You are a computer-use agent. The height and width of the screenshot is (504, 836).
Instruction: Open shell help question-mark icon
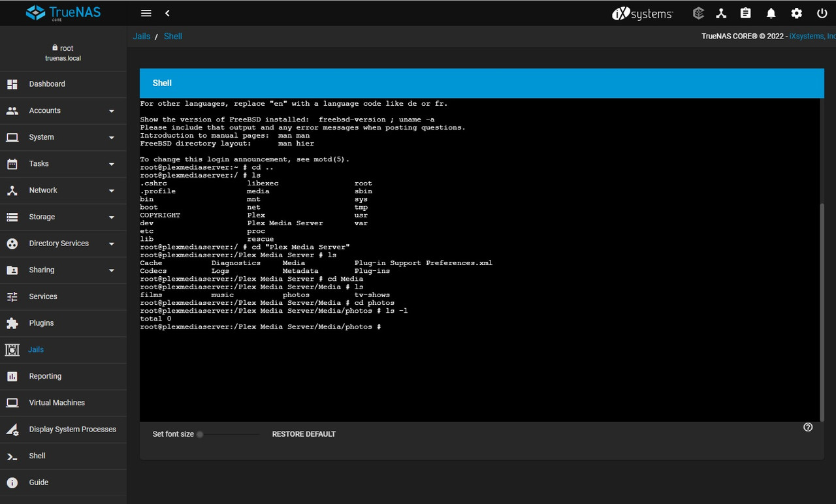[x=808, y=427]
